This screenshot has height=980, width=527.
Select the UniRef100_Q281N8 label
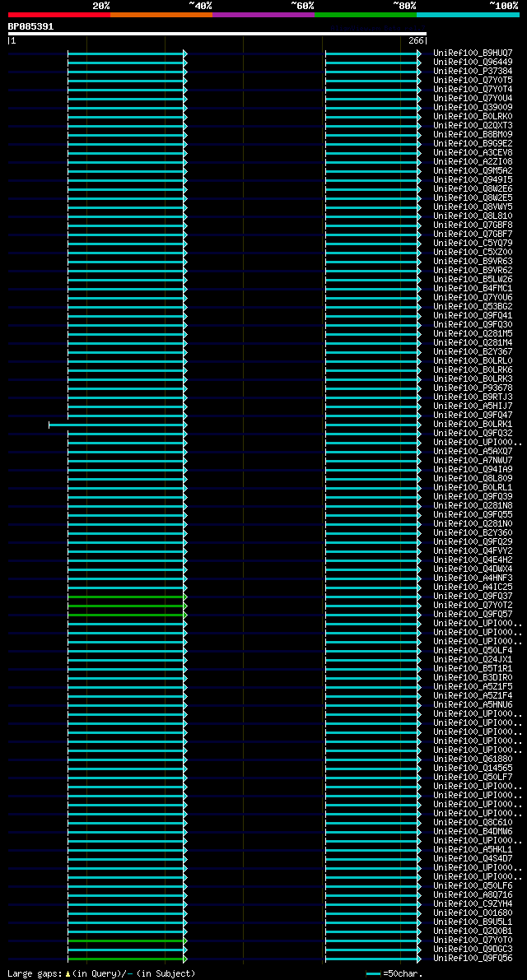click(x=473, y=505)
